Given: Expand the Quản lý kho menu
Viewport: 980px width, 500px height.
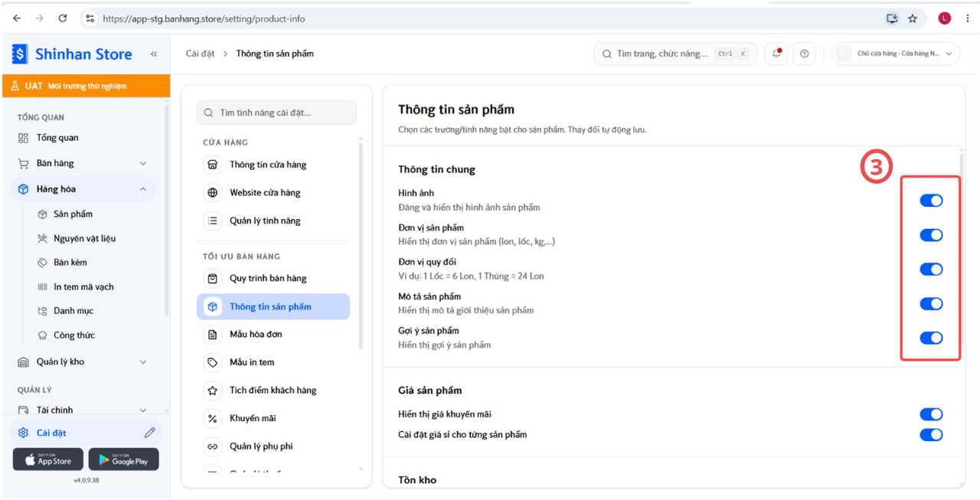Looking at the screenshot, I should (83, 361).
